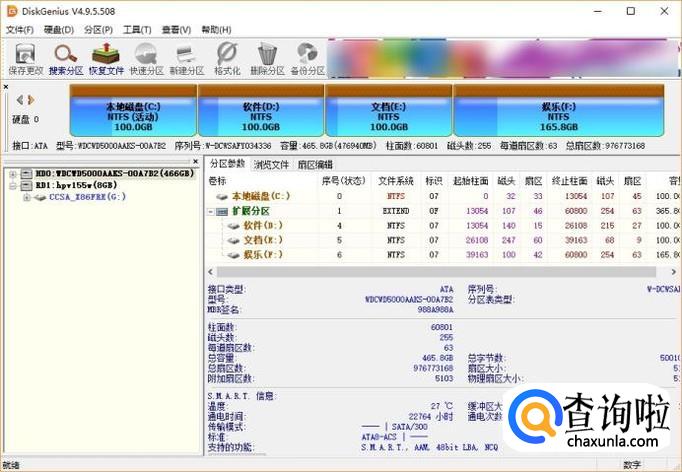This screenshot has height=472, width=682.
Task: Open Search Partition (搜索分区) tool
Action: pos(66,59)
